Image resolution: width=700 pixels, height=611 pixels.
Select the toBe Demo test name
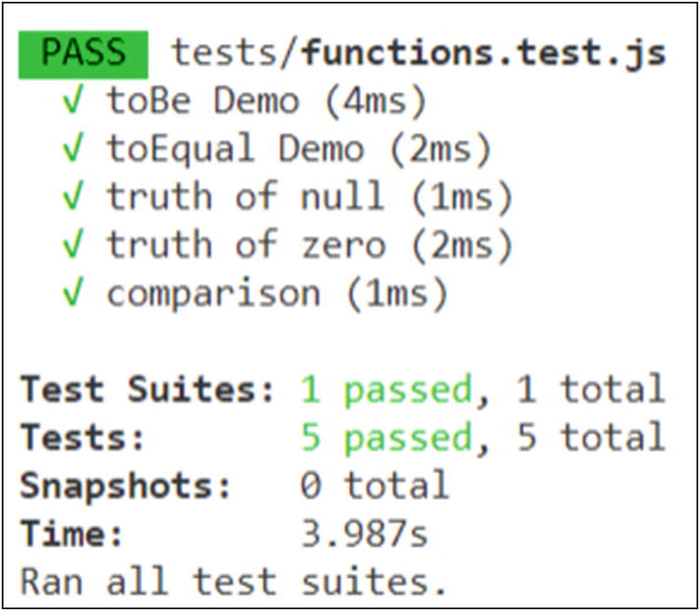[x=203, y=100]
